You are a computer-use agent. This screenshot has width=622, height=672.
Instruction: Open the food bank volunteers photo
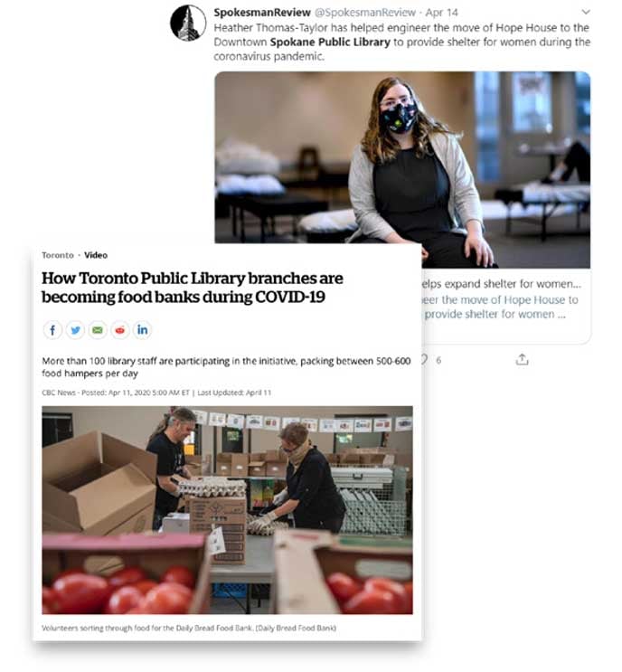(x=228, y=510)
